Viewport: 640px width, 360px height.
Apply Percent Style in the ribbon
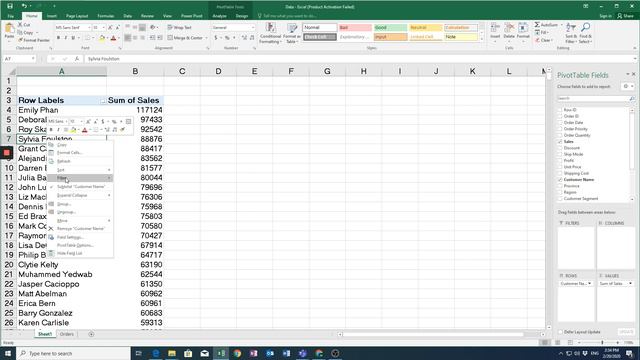pos(227,38)
